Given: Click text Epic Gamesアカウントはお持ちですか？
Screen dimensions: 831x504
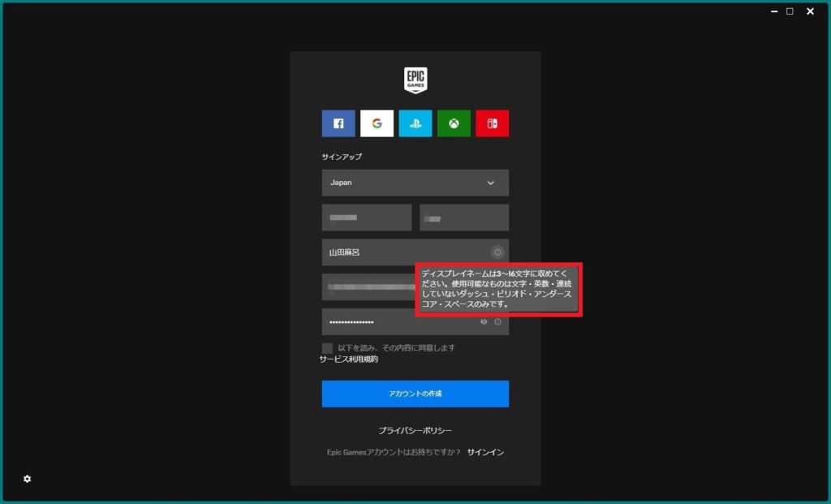Looking at the screenshot, I should point(394,452).
